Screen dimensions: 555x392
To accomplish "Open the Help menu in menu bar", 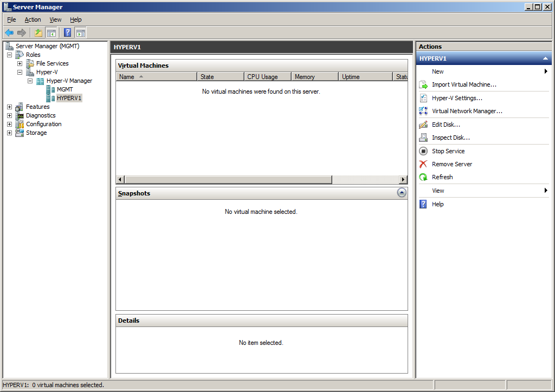I will pyautogui.click(x=76, y=19).
